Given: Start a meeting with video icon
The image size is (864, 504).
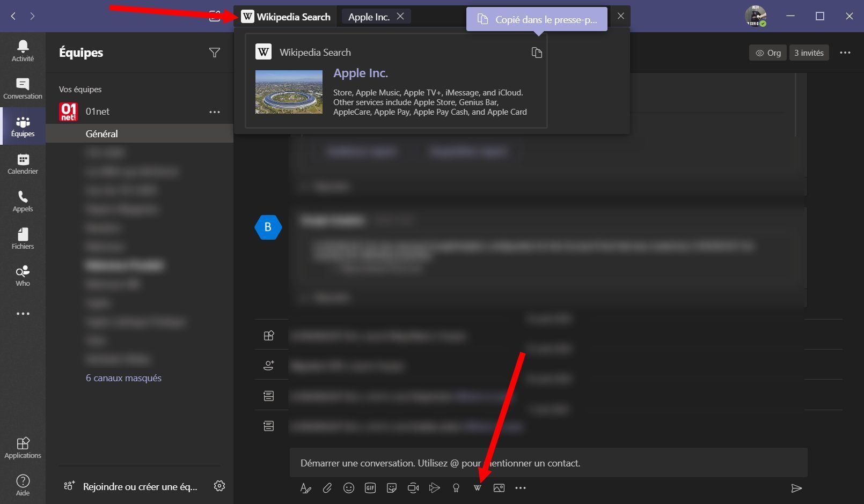Looking at the screenshot, I should point(413,488).
